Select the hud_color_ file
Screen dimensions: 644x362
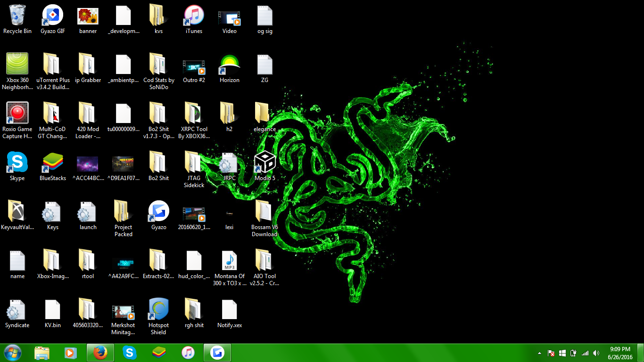tap(194, 265)
